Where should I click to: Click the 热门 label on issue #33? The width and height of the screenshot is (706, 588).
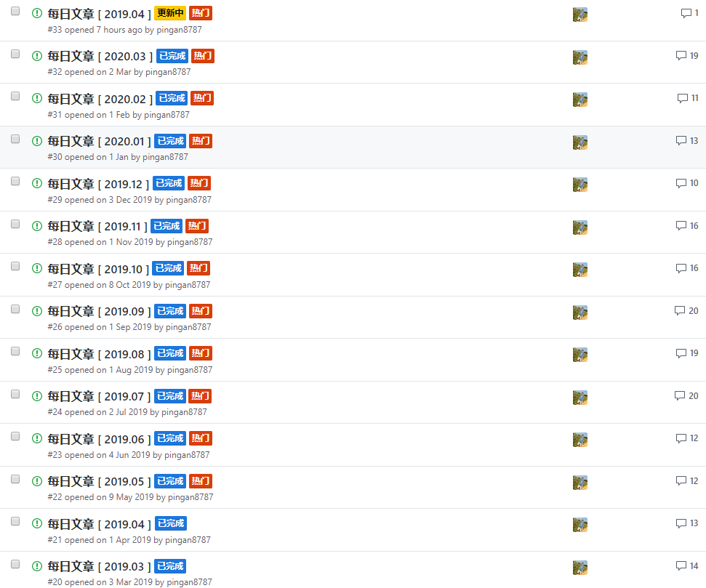[x=201, y=13]
